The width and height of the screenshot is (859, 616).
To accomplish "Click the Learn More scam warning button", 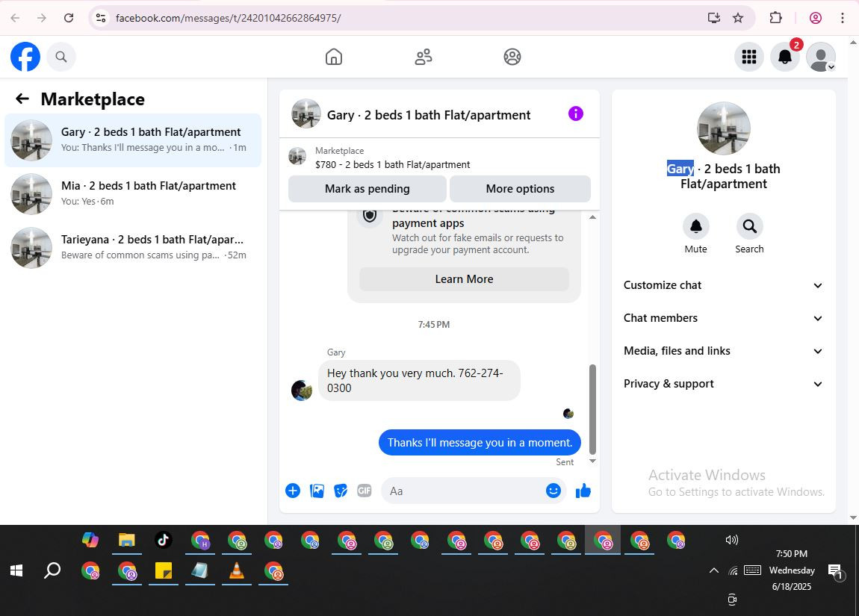I will (464, 279).
